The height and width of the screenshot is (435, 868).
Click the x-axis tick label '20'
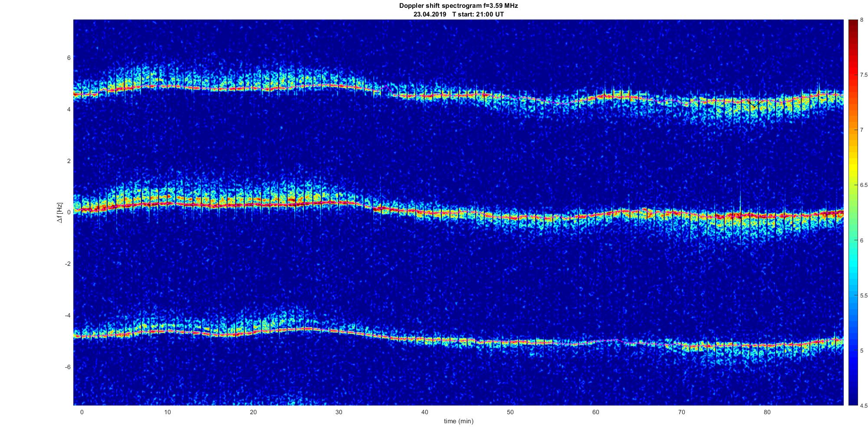tap(253, 412)
